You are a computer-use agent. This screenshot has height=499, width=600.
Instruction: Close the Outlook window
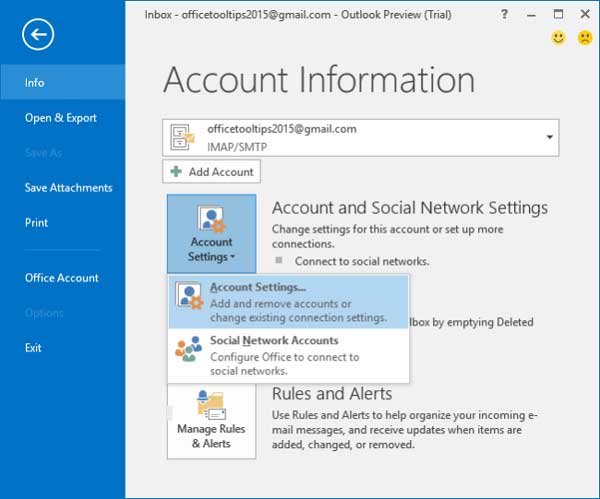(x=585, y=15)
